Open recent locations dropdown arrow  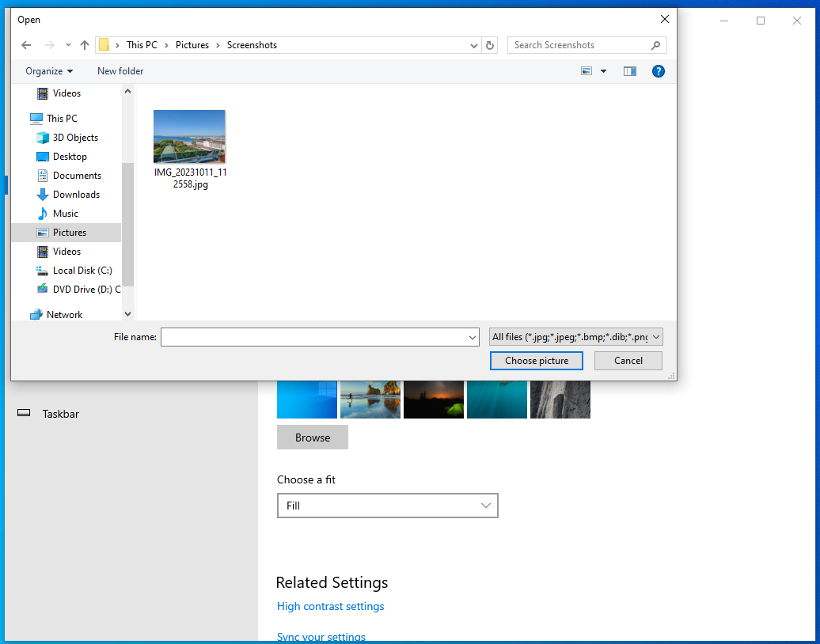(x=68, y=45)
